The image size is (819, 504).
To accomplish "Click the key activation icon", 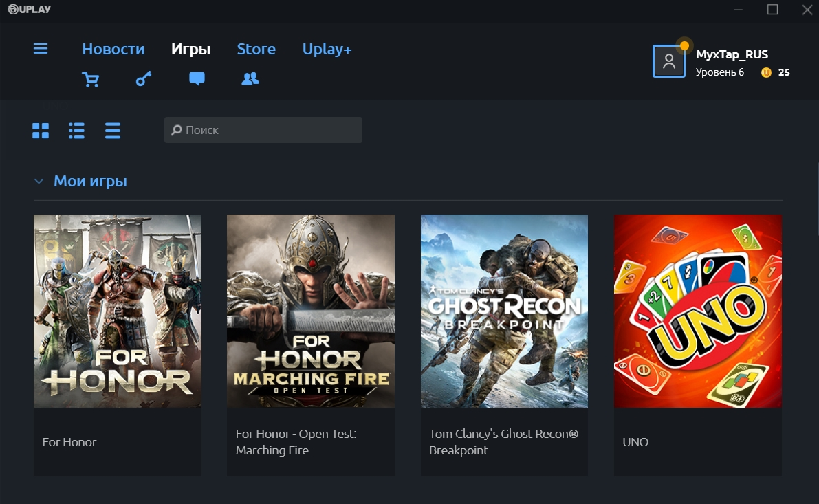I will 144,79.
